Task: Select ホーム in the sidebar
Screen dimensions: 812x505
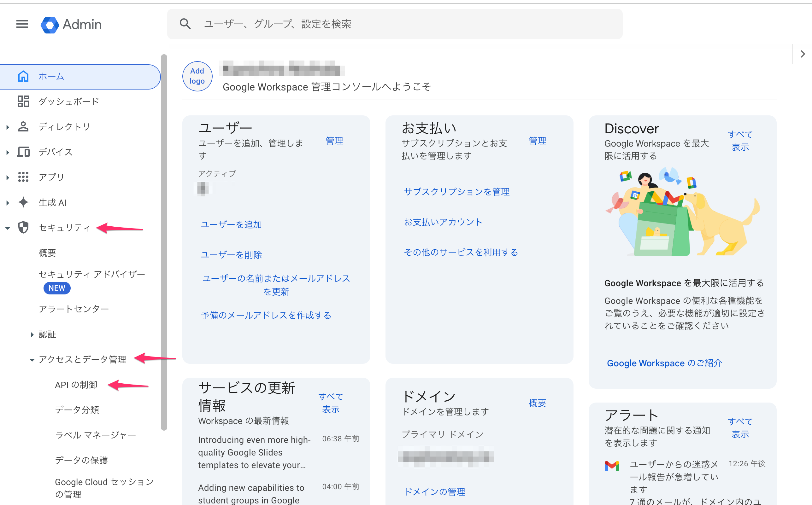Action: 80,77
